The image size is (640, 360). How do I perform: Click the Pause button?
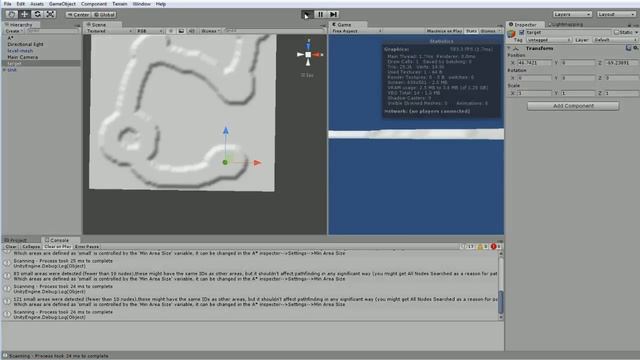click(320, 15)
